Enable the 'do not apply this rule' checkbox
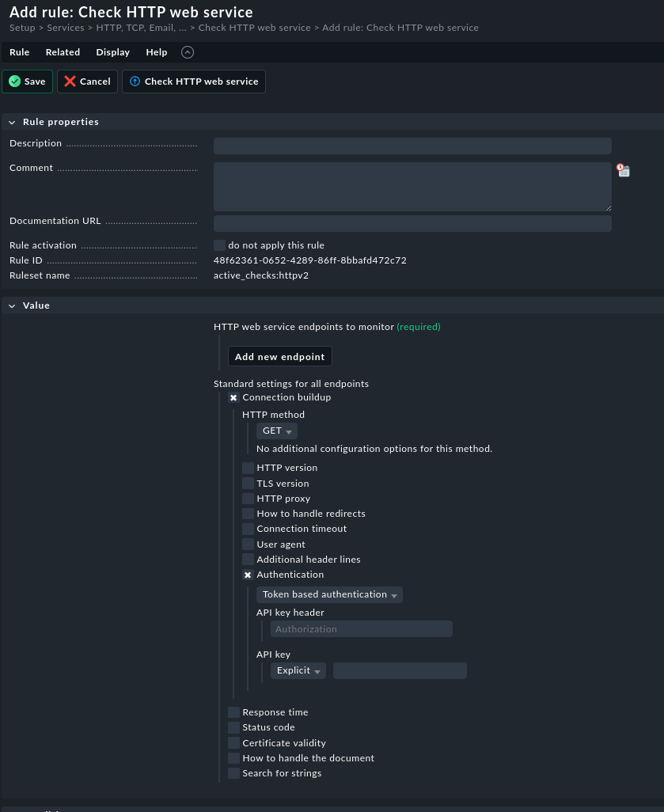The height and width of the screenshot is (812, 664). coord(219,245)
